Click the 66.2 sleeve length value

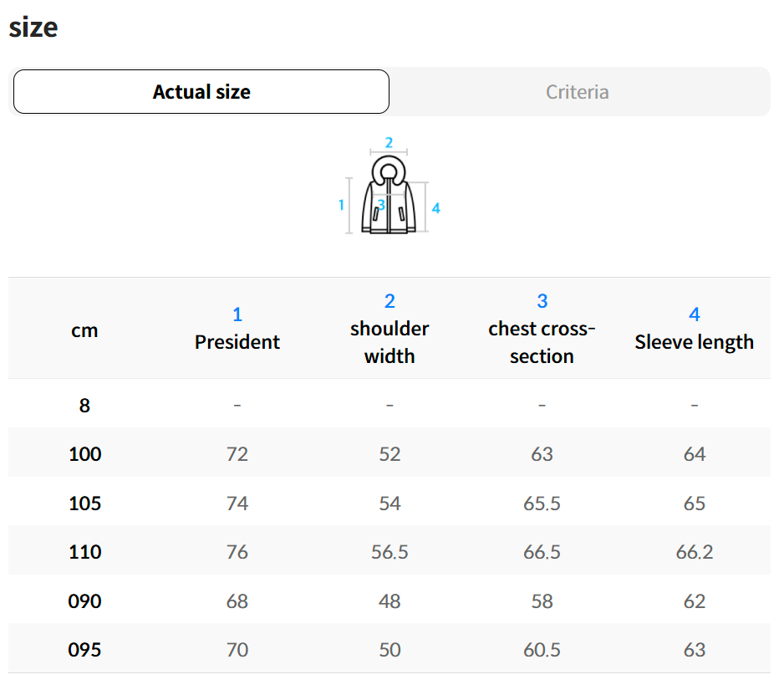(x=694, y=552)
